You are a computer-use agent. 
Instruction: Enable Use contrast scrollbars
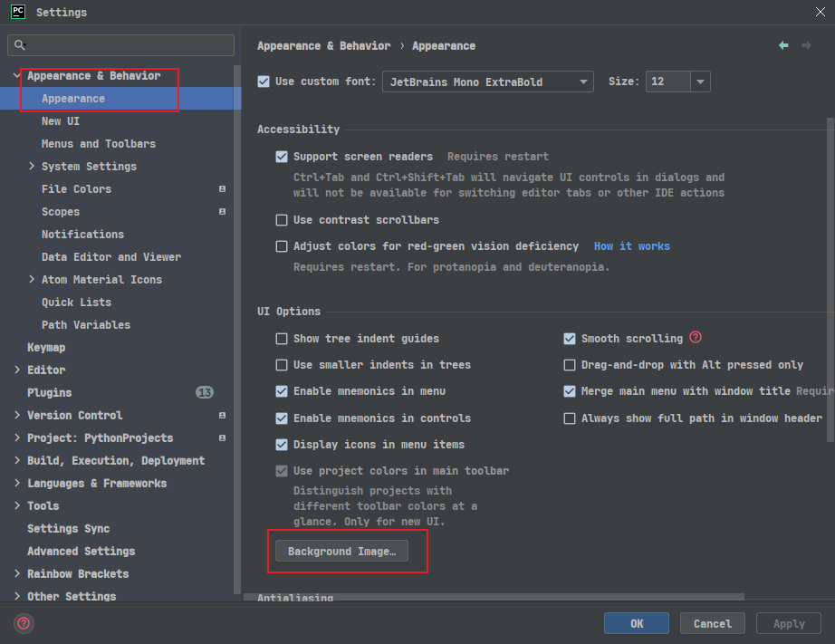coord(282,220)
